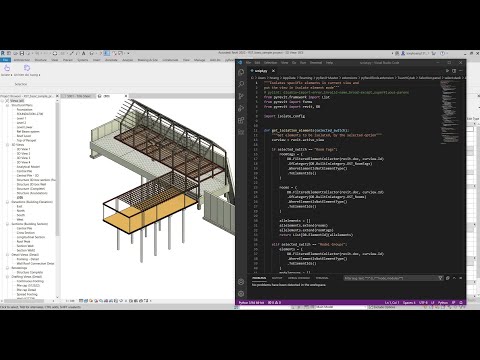This screenshot has width=480, height=360.
Task: Collapse the Sections (Building Section) node
Action: 7,224
